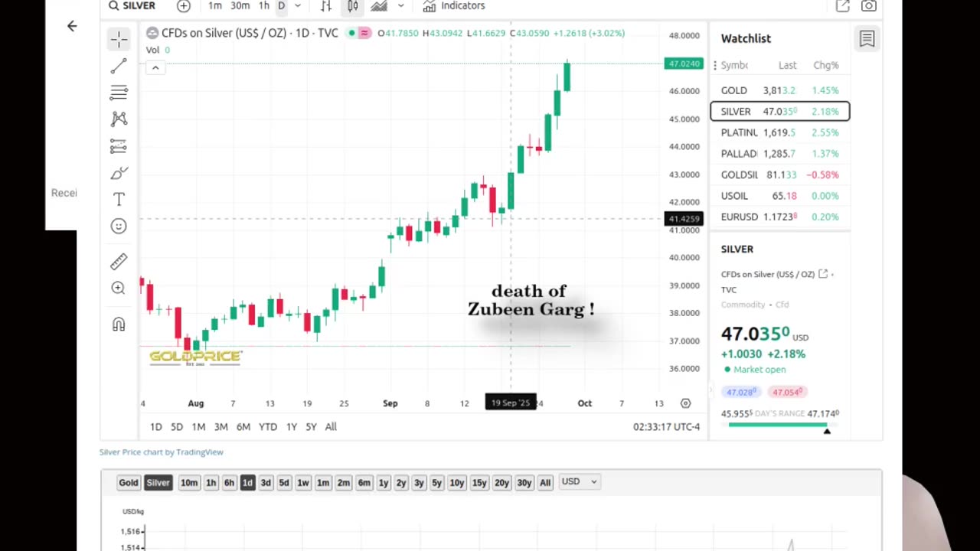The height and width of the screenshot is (551, 980).
Task: Set chart range to 5D
Action: tap(177, 427)
